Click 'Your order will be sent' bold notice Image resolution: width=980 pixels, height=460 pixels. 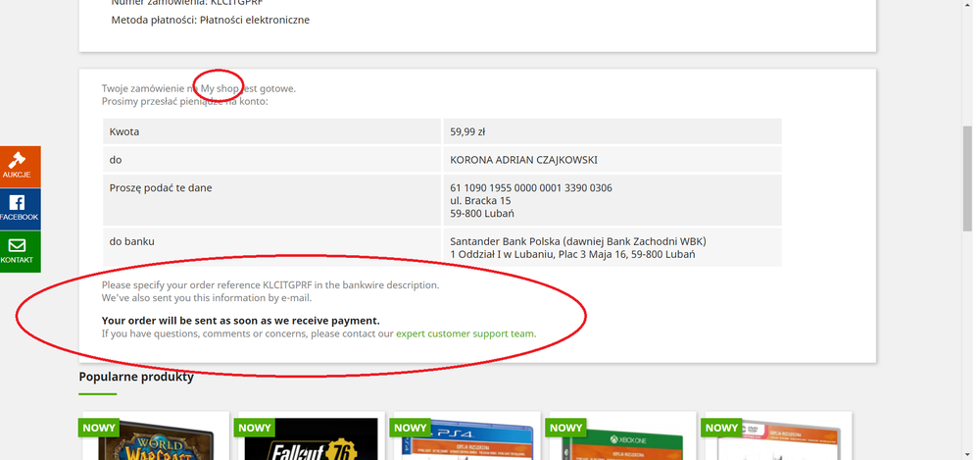241,321
